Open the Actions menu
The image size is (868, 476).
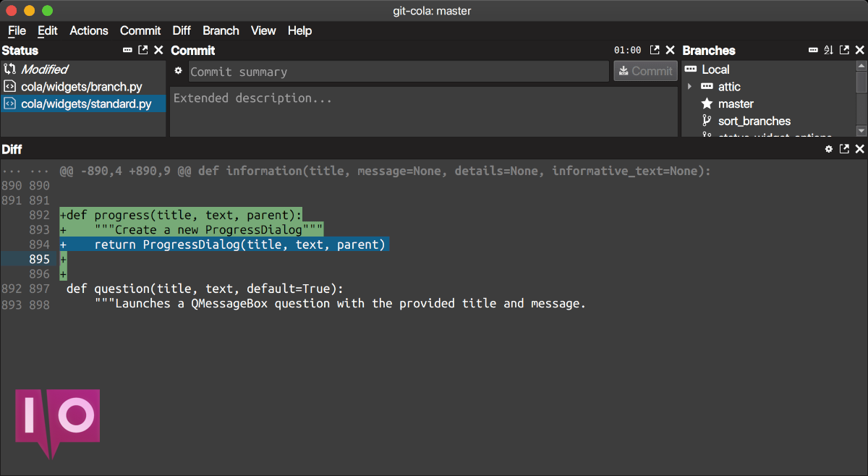tap(89, 30)
